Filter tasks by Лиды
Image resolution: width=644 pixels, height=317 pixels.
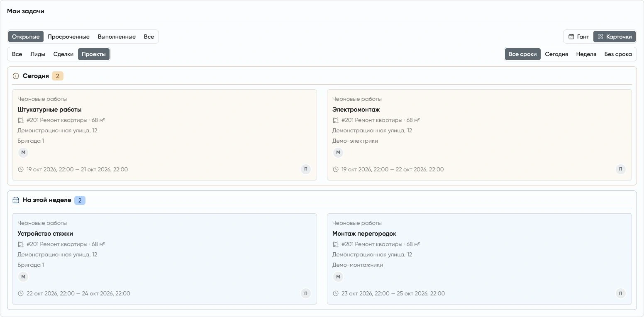pyautogui.click(x=38, y=54)
